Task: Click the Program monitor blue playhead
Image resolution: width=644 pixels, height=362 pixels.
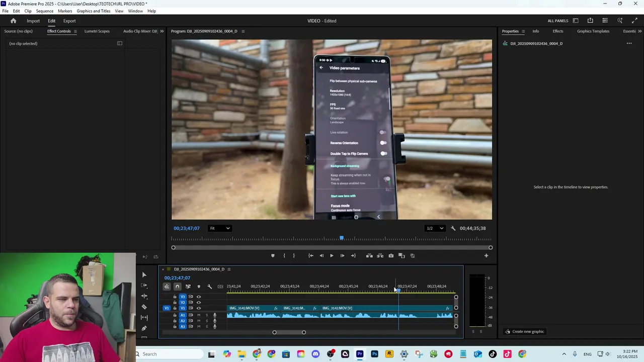Action: click(342, 238)
